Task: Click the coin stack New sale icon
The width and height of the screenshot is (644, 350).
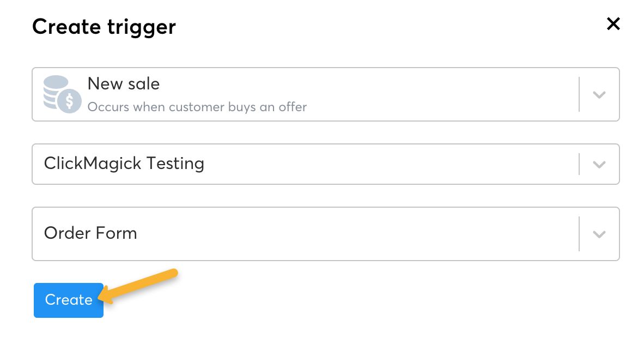Action: pyautogui.click(x=62, y=94)
